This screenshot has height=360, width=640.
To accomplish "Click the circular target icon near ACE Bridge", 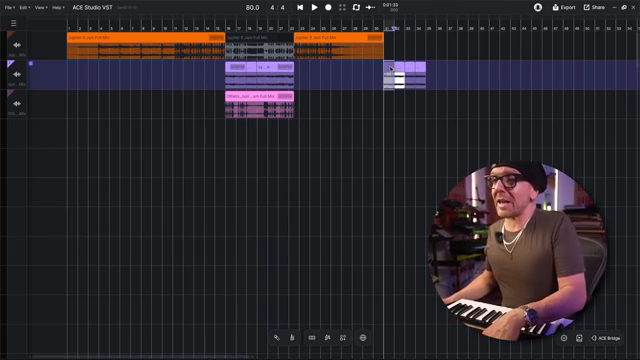I will point(564,338).
